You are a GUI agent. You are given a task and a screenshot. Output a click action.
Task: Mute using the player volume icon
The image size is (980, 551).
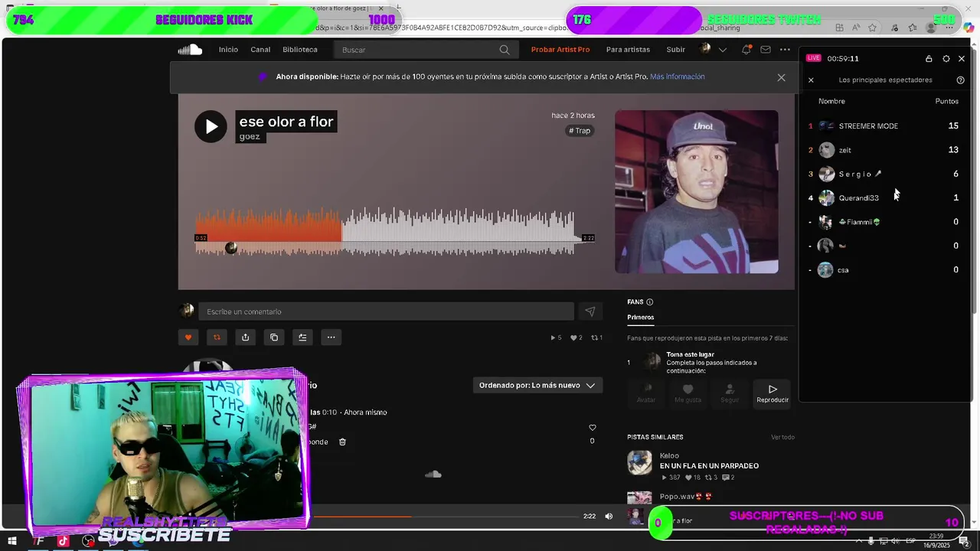(609, 517)
